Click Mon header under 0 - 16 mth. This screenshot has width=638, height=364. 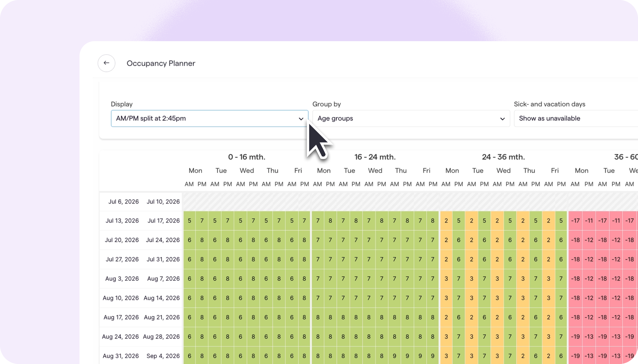pos(195,170)
